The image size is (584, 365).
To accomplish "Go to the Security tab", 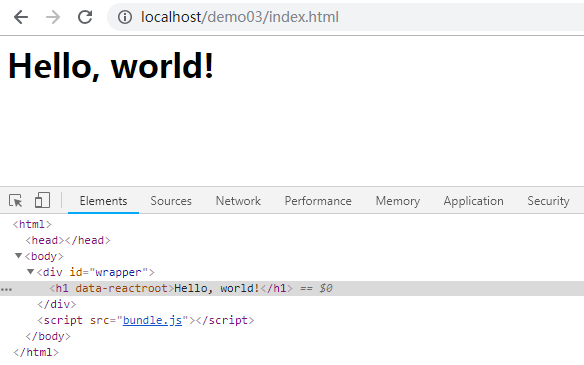I will point(548,201).
